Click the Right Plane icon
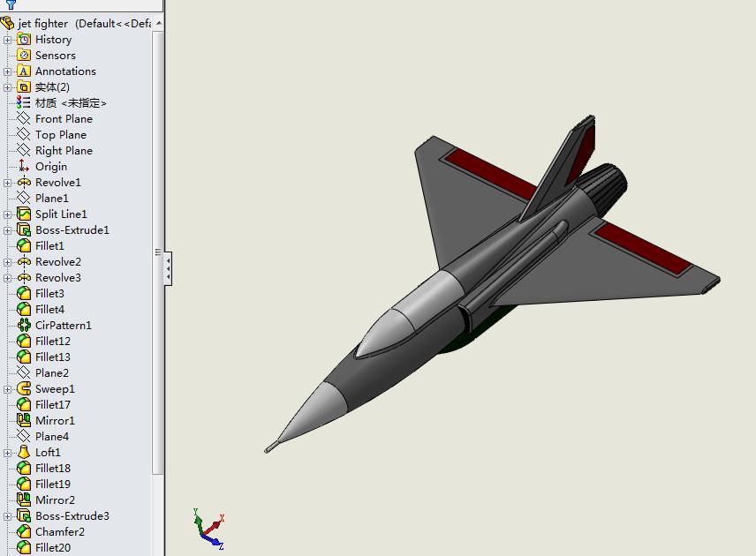Screen dimensions: 756x556 (x=24, y=150)
